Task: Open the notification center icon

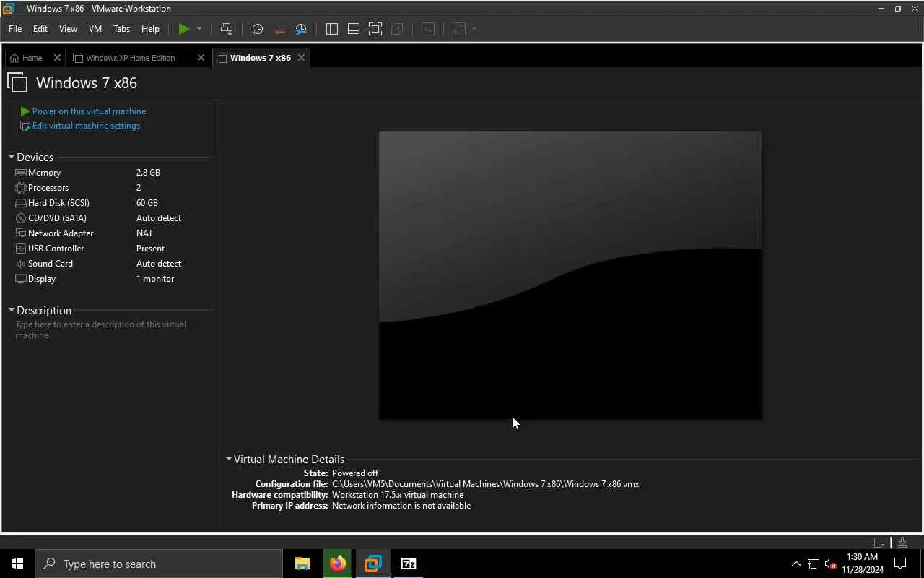Action: [x=900, y=564]
